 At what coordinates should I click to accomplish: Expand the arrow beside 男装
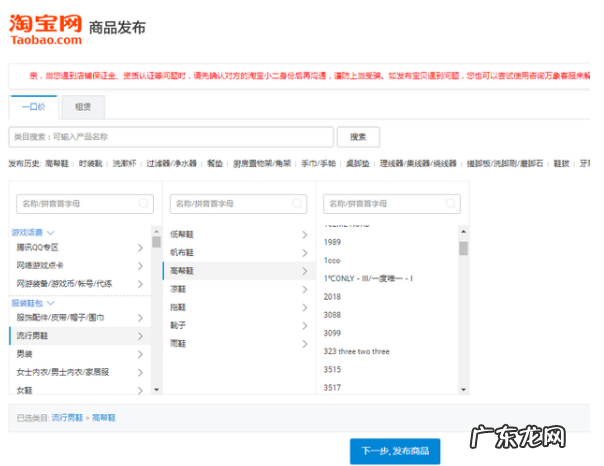click(x=140, y=354)
